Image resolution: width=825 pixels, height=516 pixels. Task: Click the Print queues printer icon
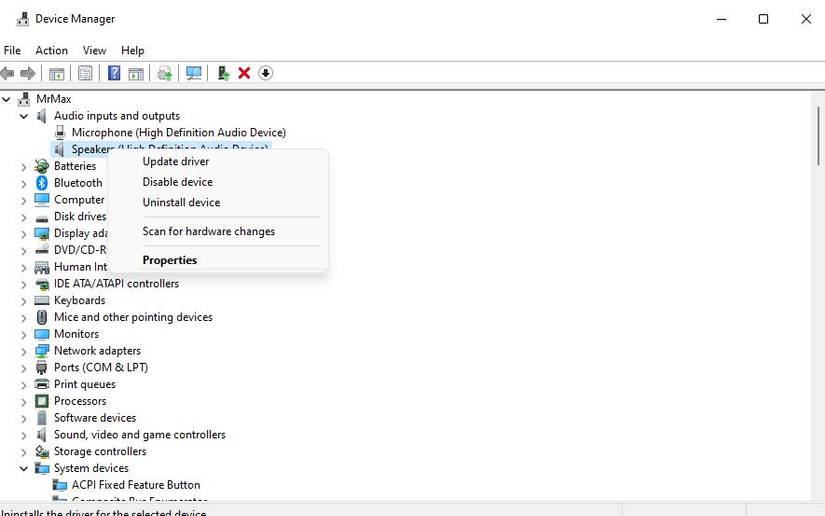pos(42,385)
